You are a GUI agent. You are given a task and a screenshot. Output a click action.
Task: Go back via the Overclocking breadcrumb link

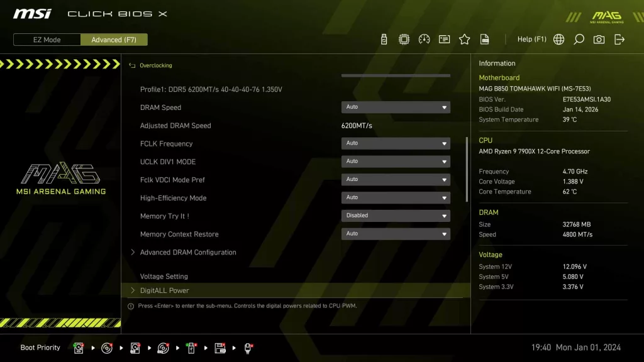tap(153, 65)
